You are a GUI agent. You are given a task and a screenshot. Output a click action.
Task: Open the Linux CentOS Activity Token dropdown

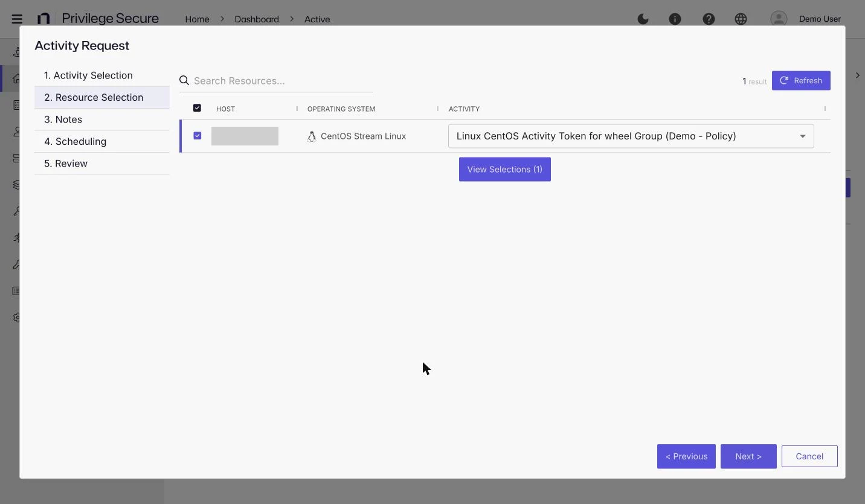pyautogui.click(x=631, y=136)
